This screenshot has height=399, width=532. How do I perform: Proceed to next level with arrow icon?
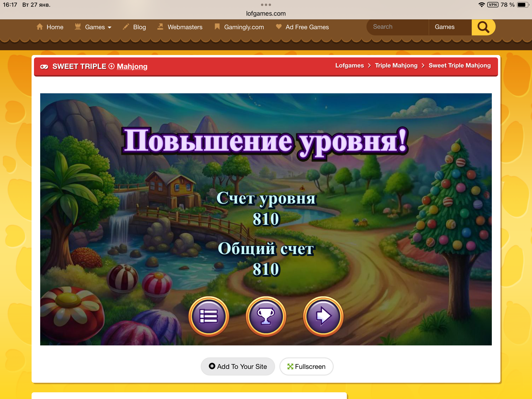pyautogui.click(x=323, y=317)
